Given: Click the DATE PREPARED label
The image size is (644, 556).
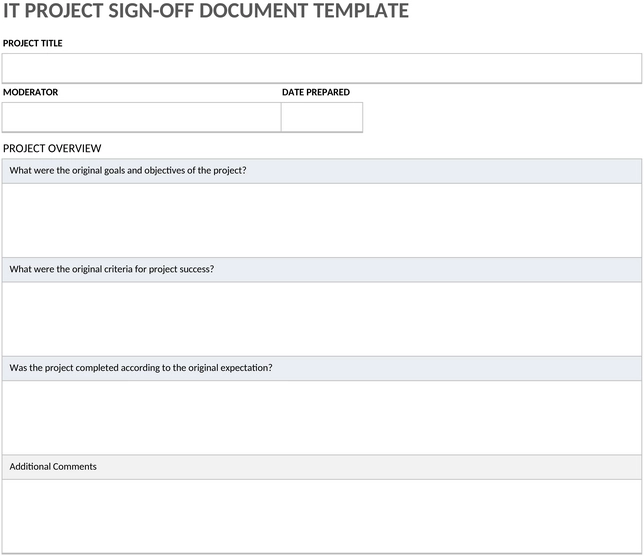Looking at the screenshot, I should [x=316, y=92].
